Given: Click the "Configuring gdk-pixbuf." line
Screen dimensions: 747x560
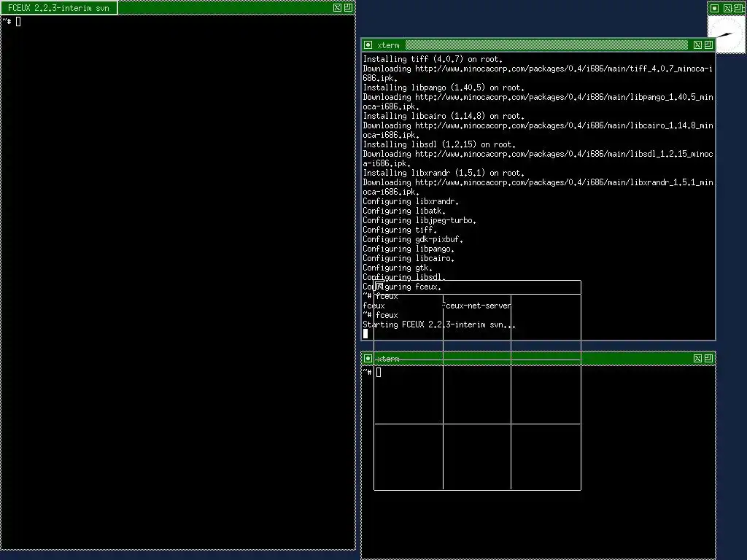Looking at the screenshot, I should pyautogui.click(x=413, y=239).
